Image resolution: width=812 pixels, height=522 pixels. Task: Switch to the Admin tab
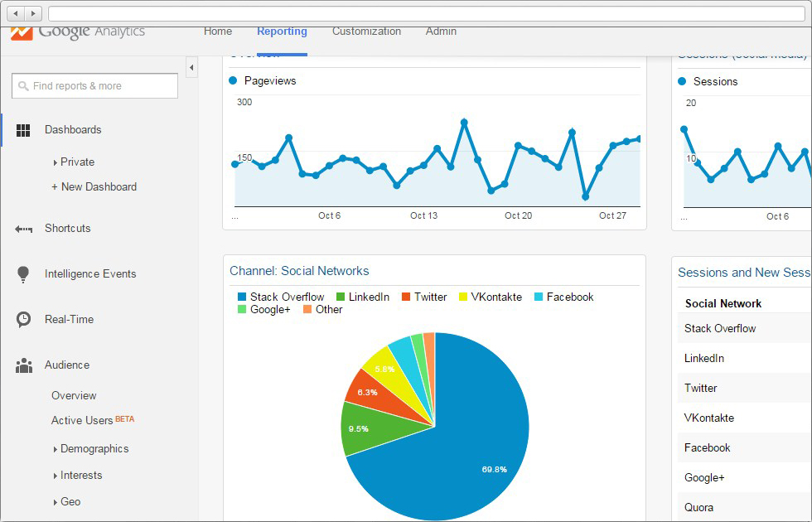[x=441, y=31]
